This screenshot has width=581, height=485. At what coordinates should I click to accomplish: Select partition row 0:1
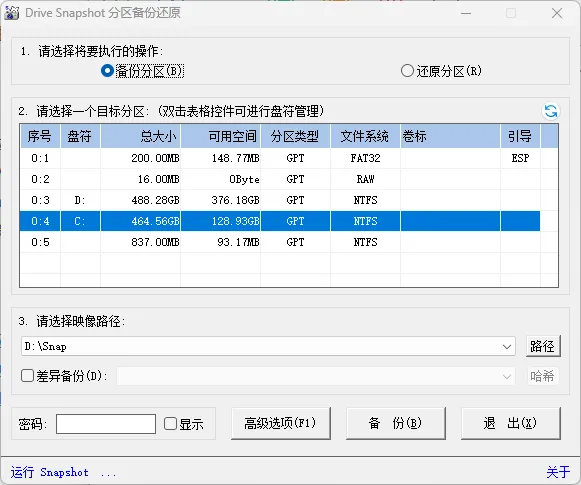pos(280,158)
